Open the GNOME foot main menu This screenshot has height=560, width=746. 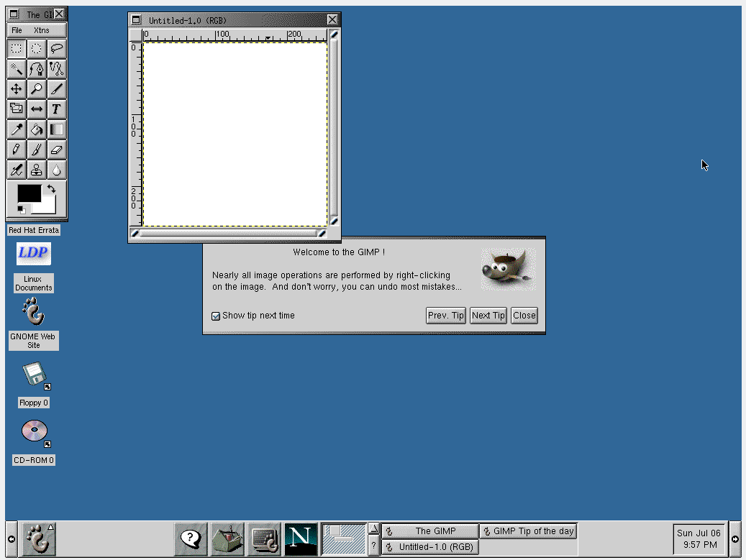click(38, 538)
